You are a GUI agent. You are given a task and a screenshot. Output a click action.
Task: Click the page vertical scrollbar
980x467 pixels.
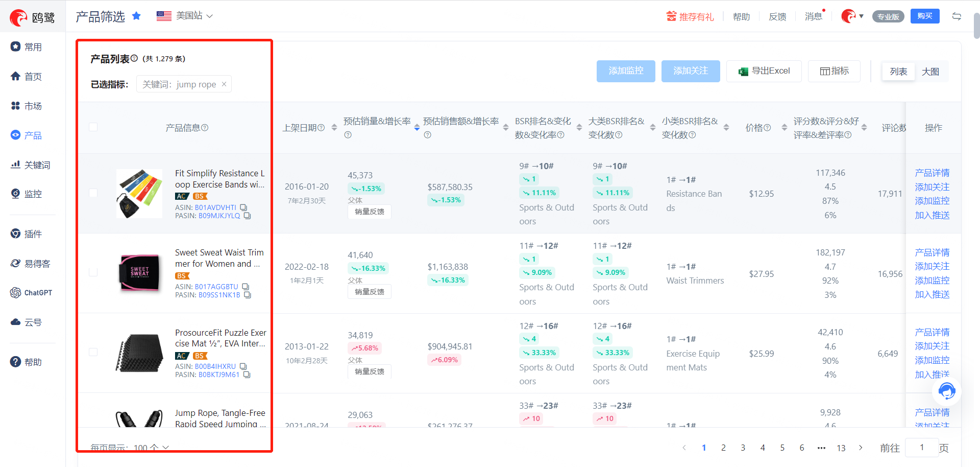click(x=976, y=26)
